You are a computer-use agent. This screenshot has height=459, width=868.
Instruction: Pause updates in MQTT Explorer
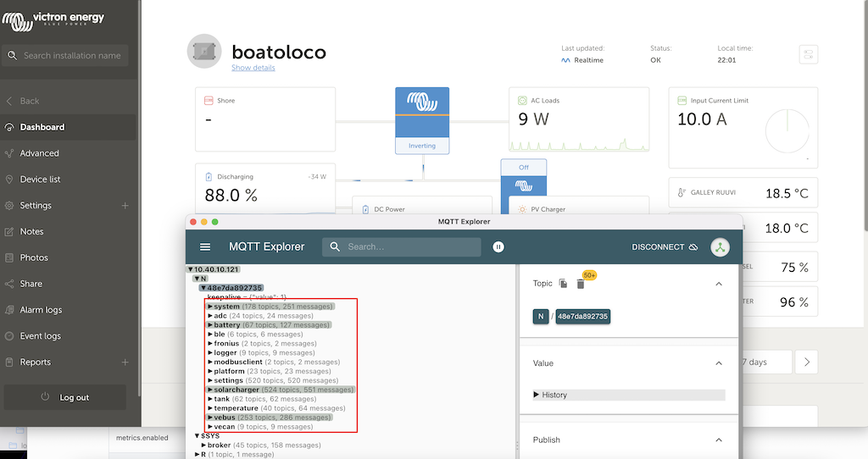498,247
